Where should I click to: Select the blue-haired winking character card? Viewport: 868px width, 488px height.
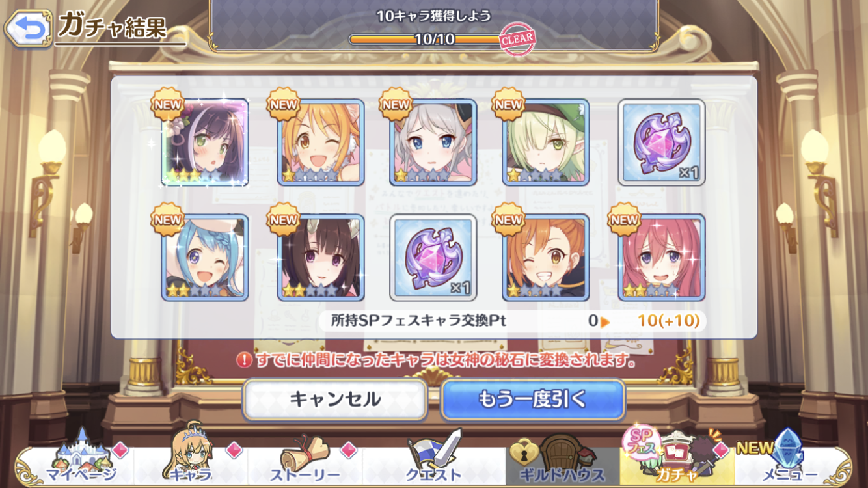205,258
